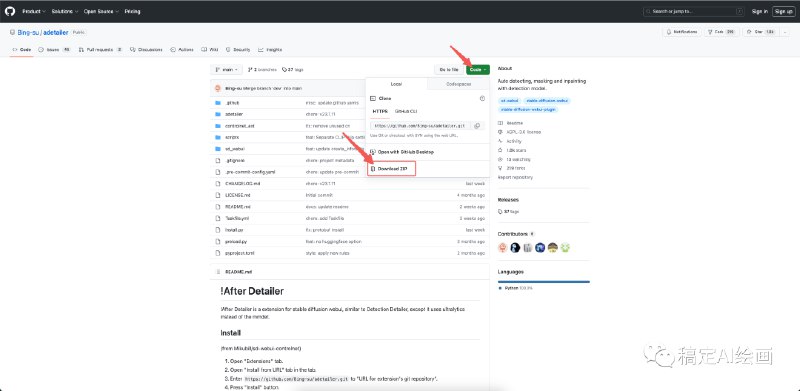
Task: Switch to the Wiki tab
Action: [x=210, y=50]
